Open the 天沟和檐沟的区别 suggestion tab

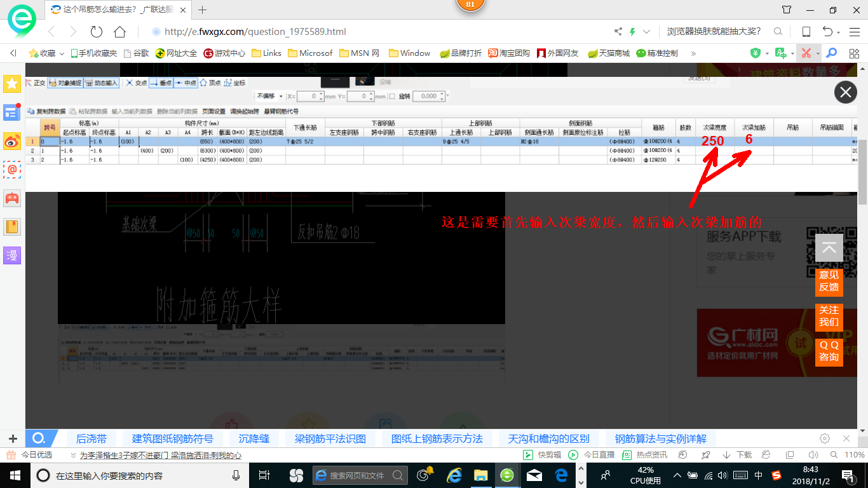[x=548, y=438]
